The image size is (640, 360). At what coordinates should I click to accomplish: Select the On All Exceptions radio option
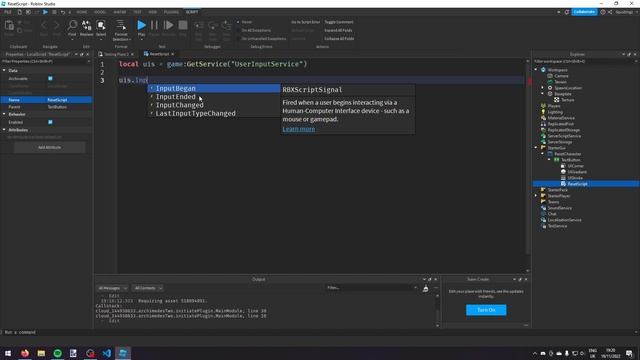[238, 30]
